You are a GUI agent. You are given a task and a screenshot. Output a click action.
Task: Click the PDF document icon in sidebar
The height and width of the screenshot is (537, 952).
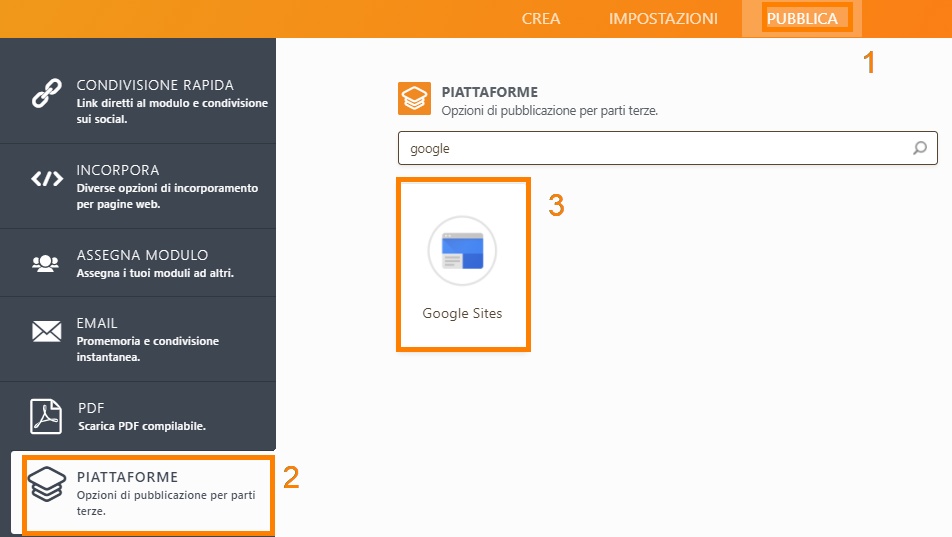pyautogui.click(x=46, y=415)
